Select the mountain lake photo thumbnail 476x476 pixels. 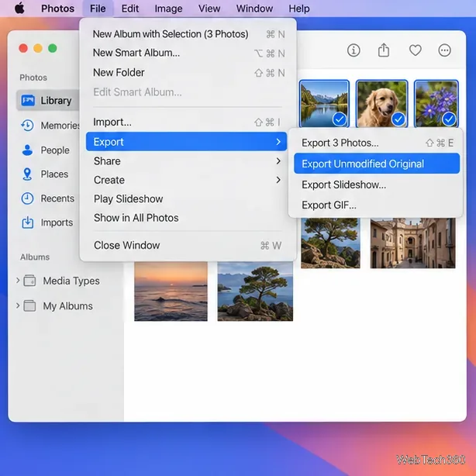point(324,103)
